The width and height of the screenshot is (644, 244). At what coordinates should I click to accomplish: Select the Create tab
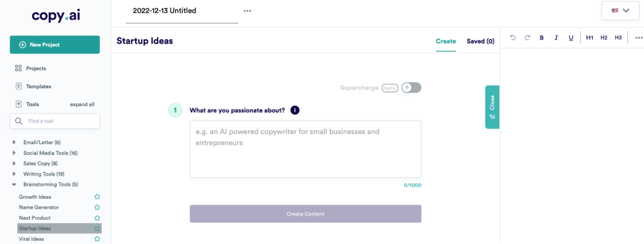446,41
